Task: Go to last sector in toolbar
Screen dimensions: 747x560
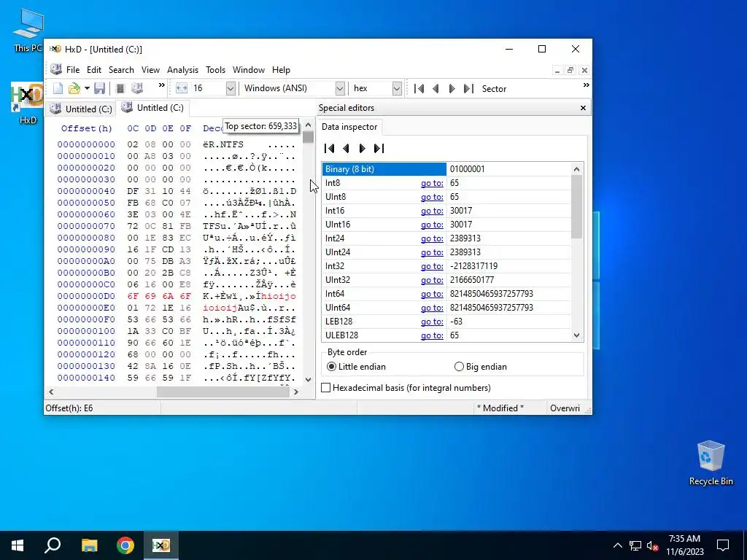Action: click(468, 88)
